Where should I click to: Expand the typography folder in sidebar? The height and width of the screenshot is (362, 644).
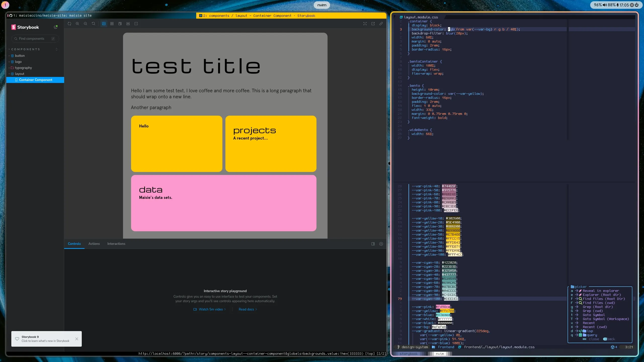(x=23, y=68)
